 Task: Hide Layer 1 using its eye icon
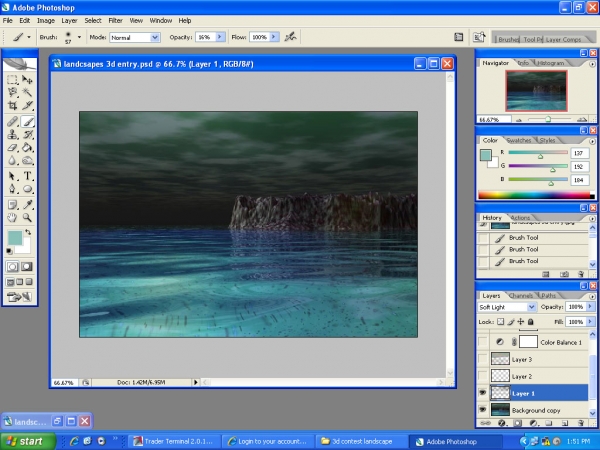(x=483, y=393)
